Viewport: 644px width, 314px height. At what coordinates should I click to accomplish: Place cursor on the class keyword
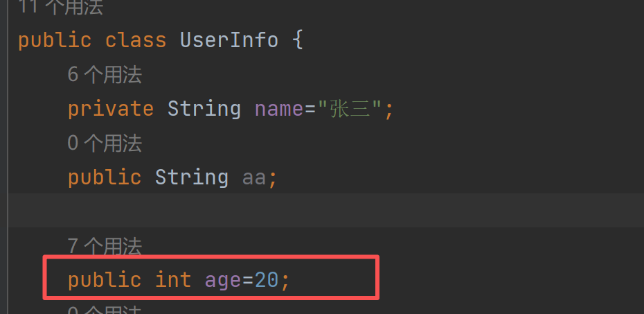(x=136, y=40)
